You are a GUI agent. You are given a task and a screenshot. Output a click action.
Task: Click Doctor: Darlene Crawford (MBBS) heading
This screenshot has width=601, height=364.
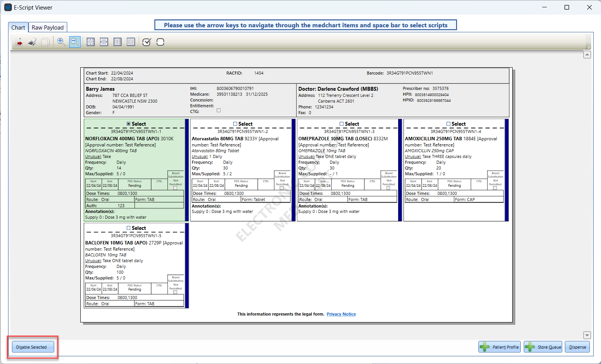pyautogui.click(x=338, y=89)
